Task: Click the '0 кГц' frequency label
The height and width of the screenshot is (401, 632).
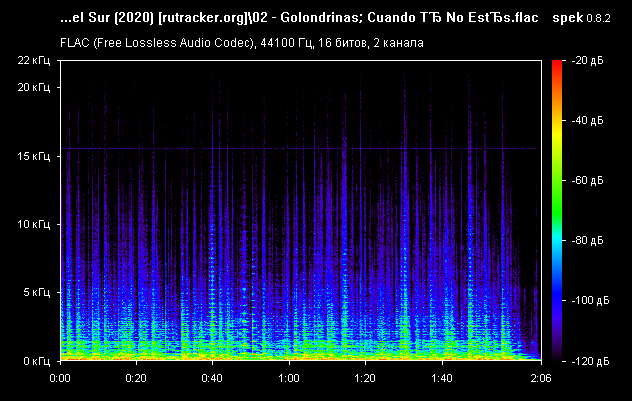Action: pos(37,361)
